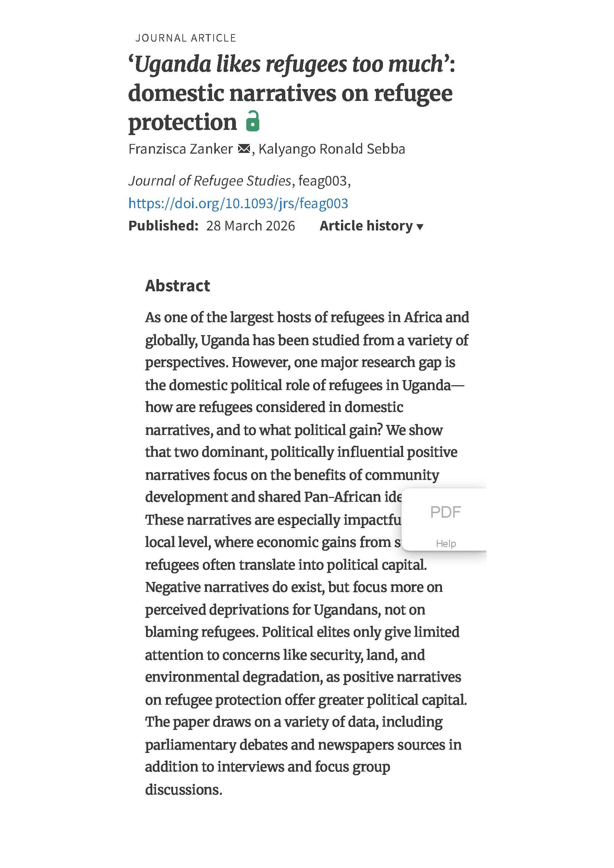Expand the Article history dropdown
The width and height of the screenshot is (614, 868).
pyautogui.click(x=371, y=226)
